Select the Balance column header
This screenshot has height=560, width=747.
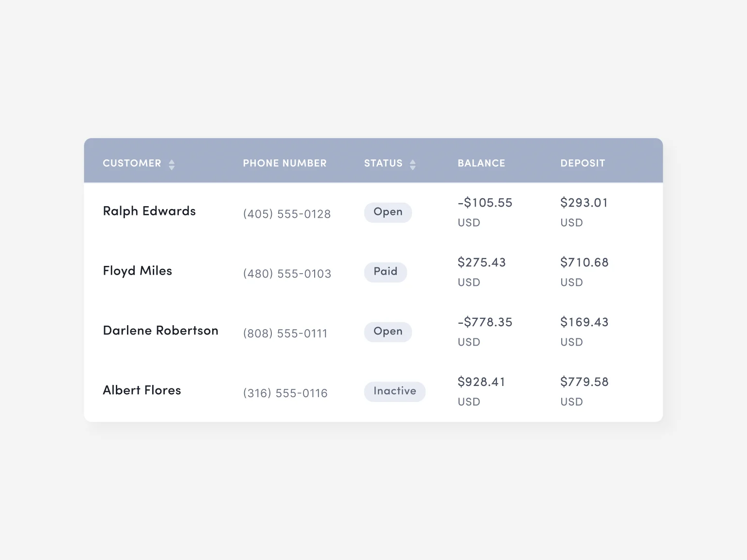[x=481, y=163]
